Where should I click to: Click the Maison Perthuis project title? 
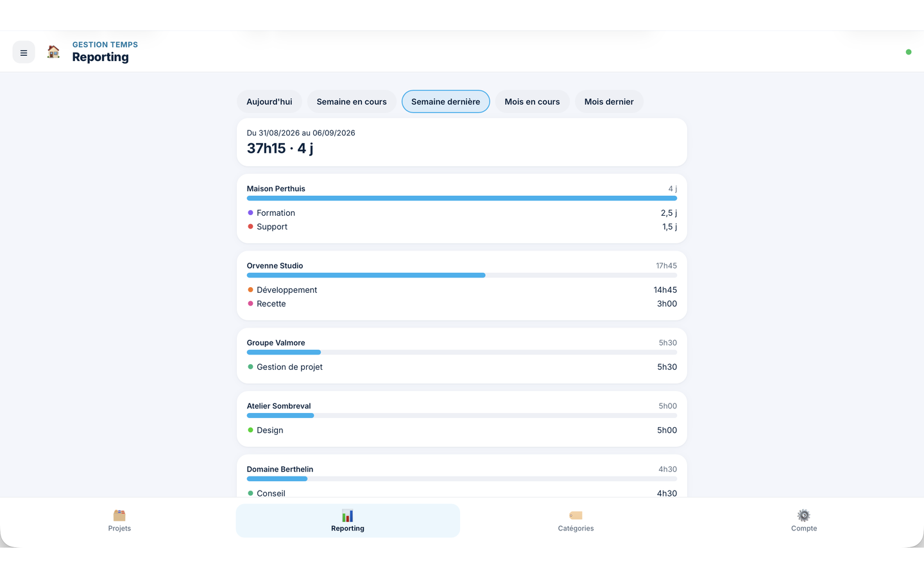pos(276,189)
